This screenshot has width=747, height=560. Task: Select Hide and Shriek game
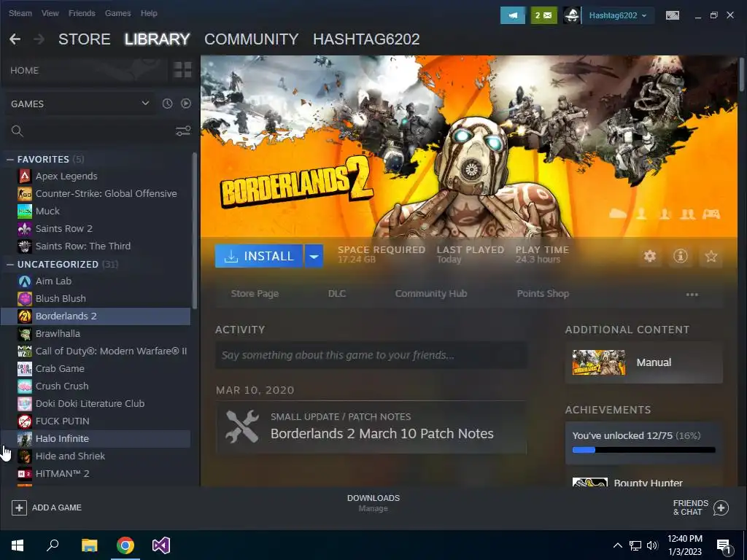point(96,456)
